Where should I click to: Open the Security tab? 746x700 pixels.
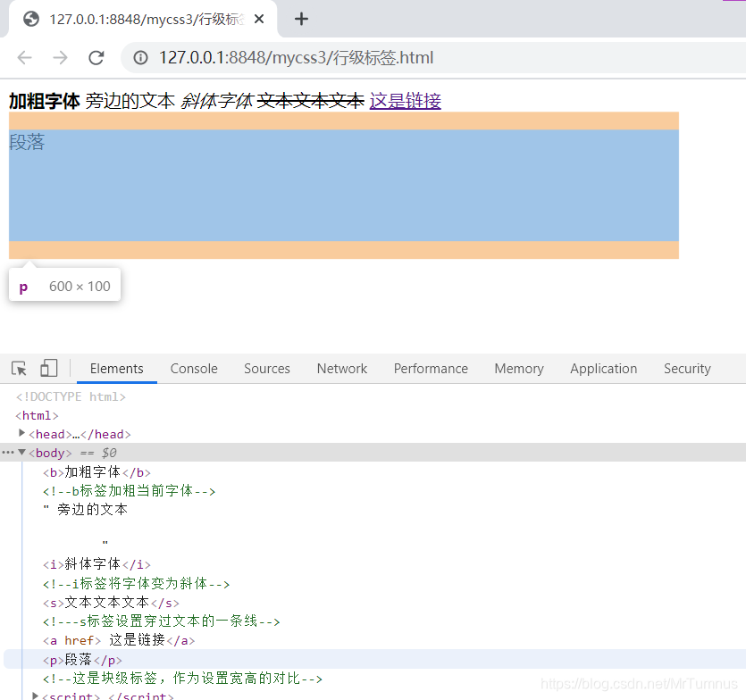(687, 369)
